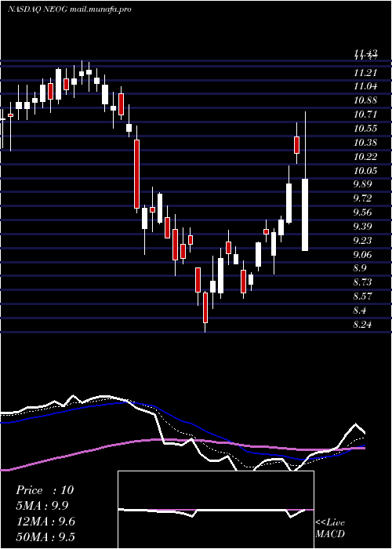392x549 pixels.
Task: Click inside the MACD indicator box
Action: pos(216,510)
